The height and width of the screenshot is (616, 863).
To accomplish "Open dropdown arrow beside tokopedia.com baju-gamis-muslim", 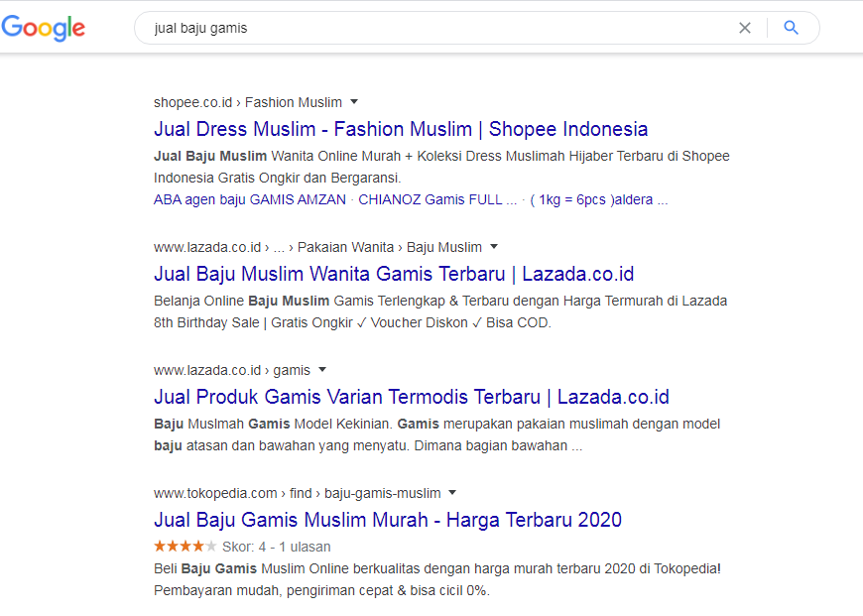I will tap(452, 493).
